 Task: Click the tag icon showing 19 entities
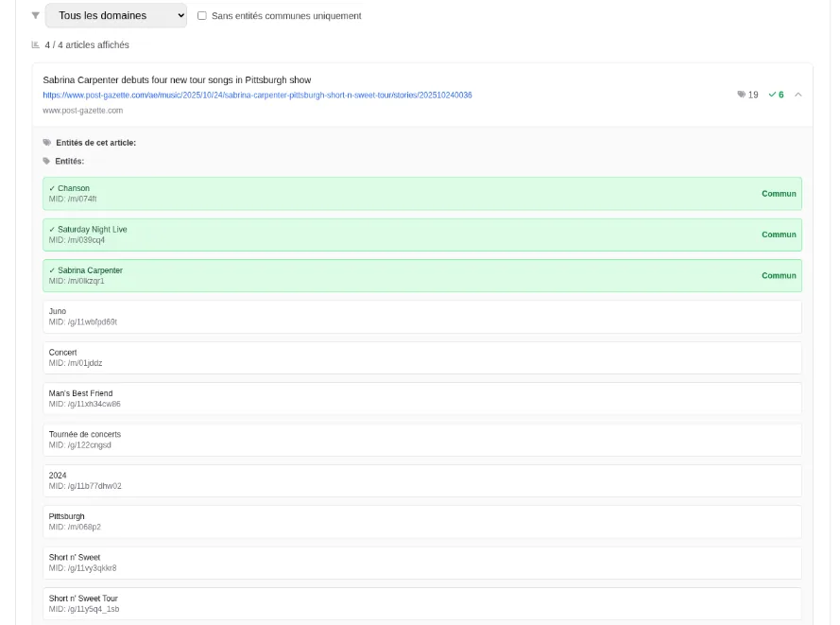pos(742,95)
